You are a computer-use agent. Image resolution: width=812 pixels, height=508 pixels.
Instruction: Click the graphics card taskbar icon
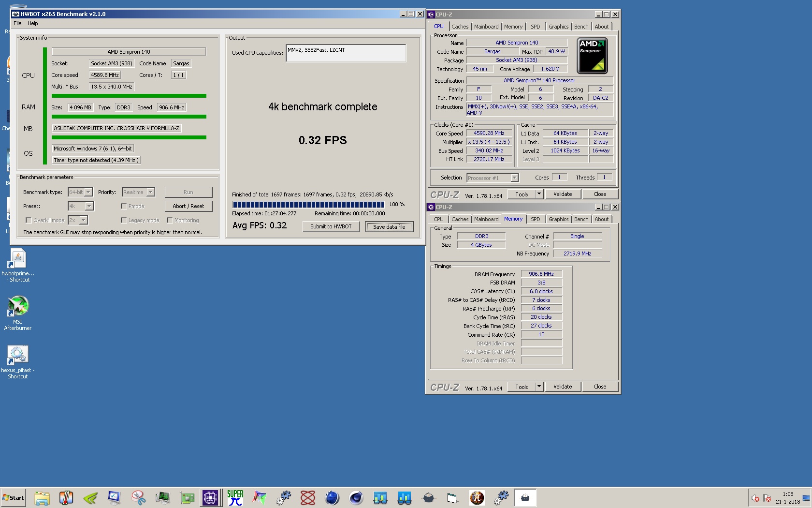187,498
